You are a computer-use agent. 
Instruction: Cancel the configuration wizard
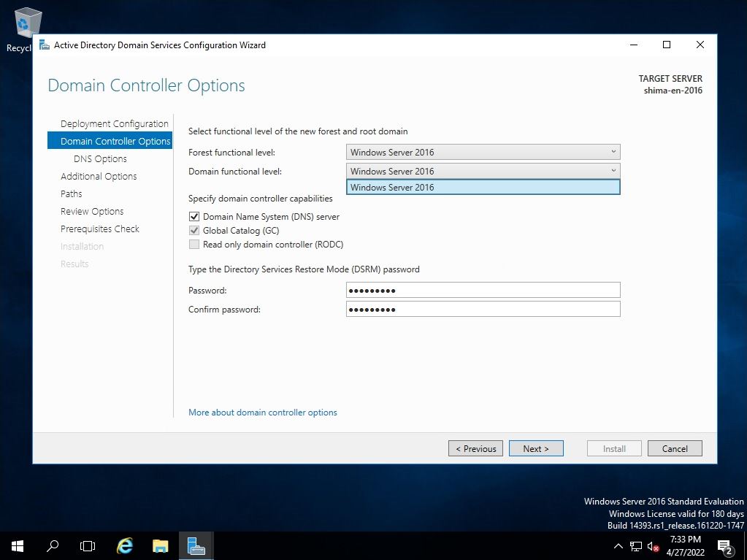point(675,448)
